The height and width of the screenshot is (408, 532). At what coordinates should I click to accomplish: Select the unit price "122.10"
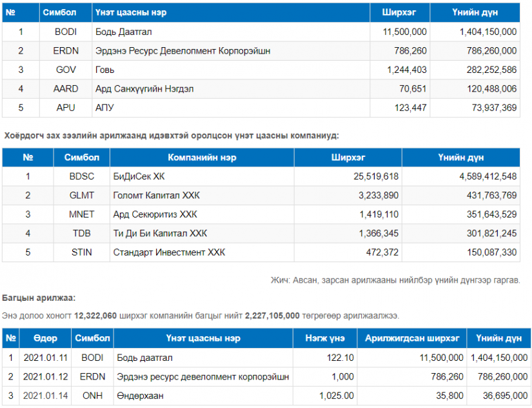[x=340, y=358]
